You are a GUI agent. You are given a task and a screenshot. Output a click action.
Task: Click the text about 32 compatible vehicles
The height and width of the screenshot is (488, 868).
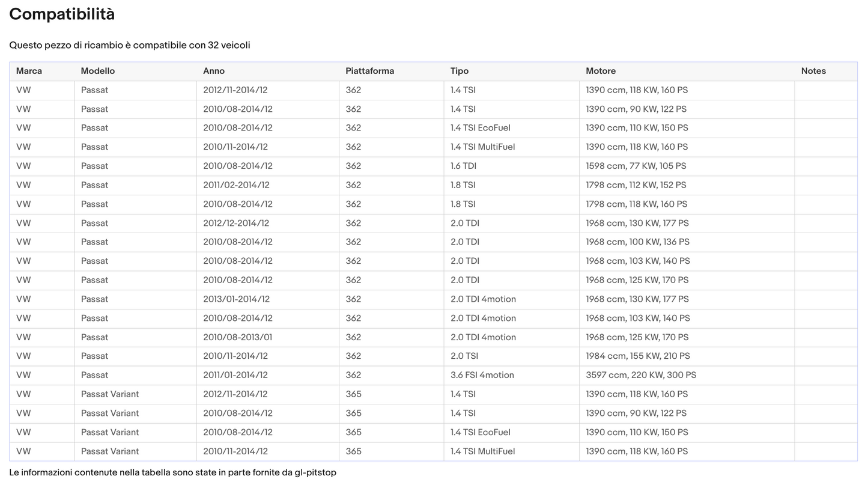pyautogui.click(x=130, y=45)
